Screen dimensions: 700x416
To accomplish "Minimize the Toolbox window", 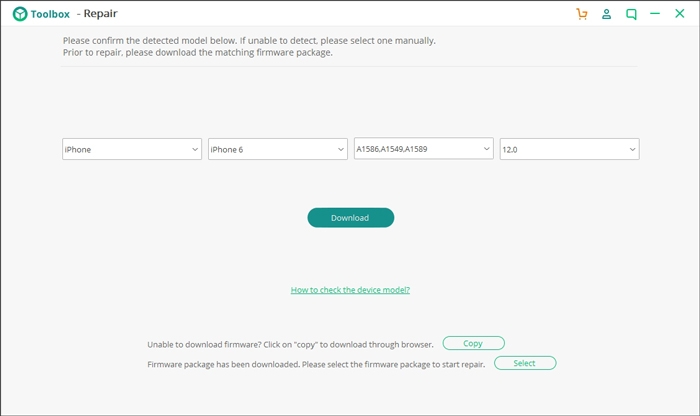I will pyautogui.click(x=655, y=14).
